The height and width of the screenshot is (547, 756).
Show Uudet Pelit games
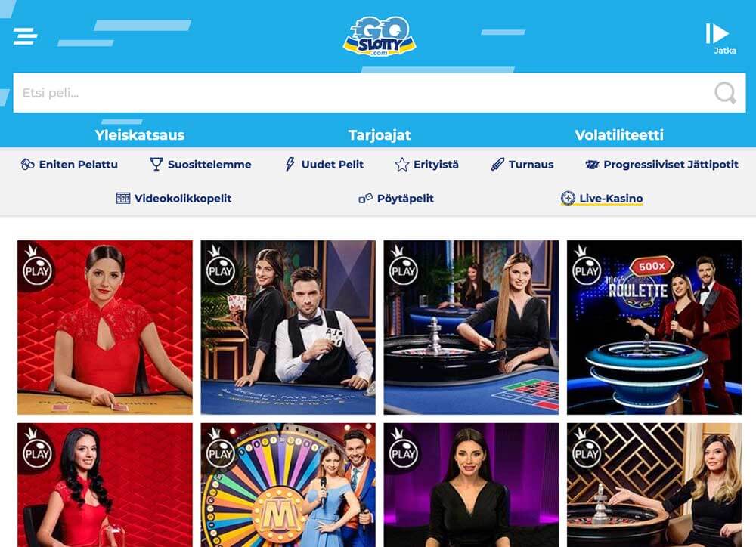[x=324, y=165]
